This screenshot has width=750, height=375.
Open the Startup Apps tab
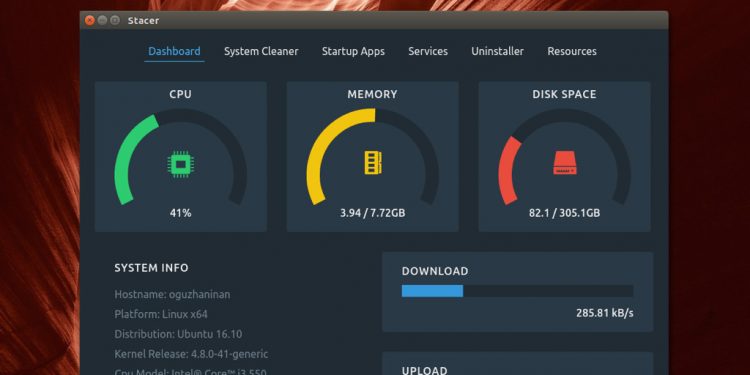click(353, 51)
